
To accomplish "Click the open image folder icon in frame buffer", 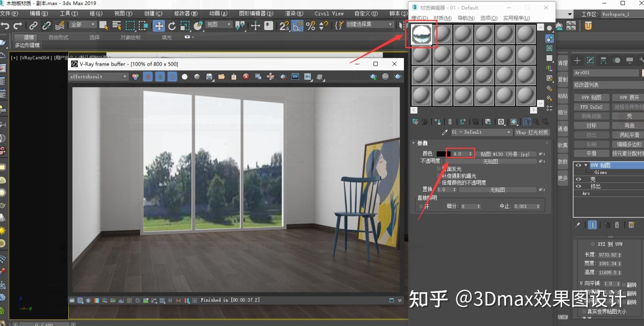I will 221,77.
